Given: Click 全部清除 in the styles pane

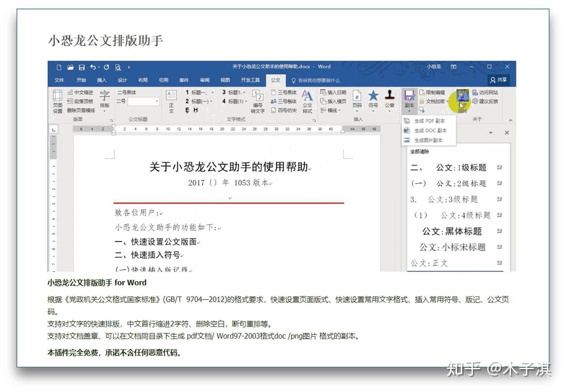Looking at the screenshot, I should [x=419, y=151].
